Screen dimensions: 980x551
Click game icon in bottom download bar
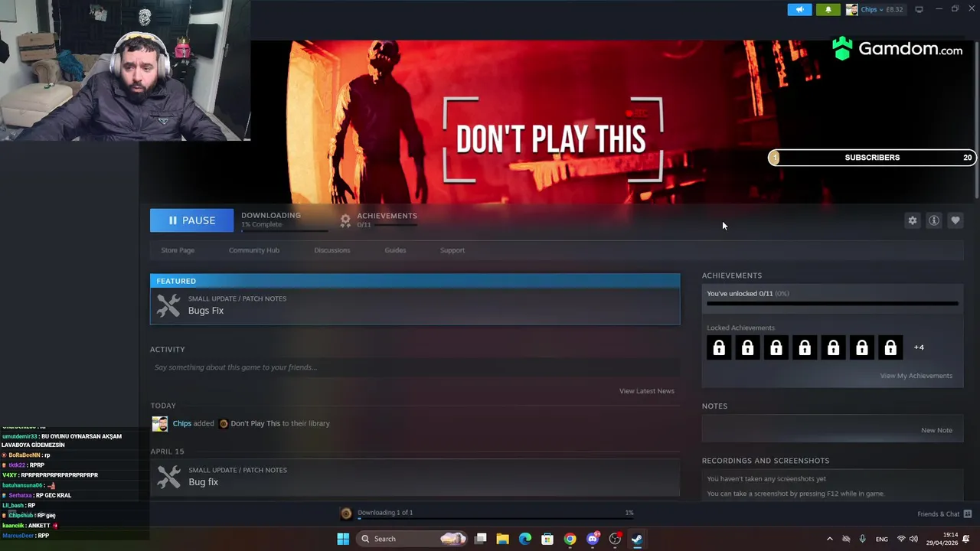tap(346, 514)
